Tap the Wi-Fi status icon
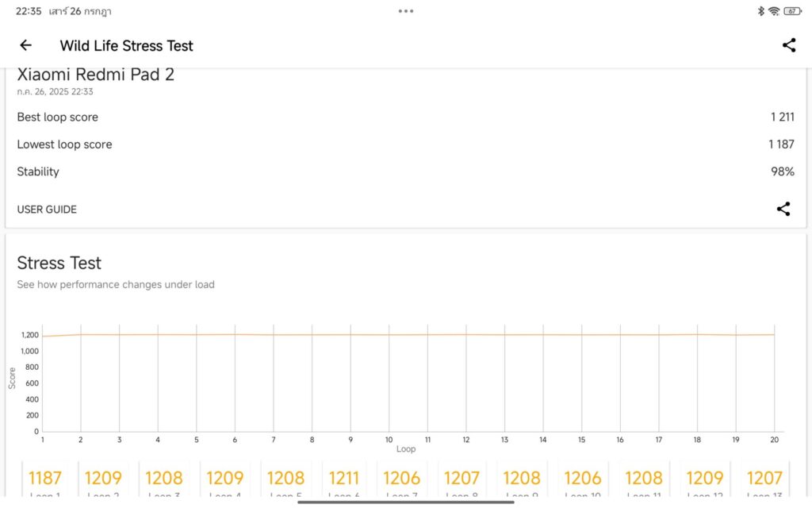 point(774,11)
